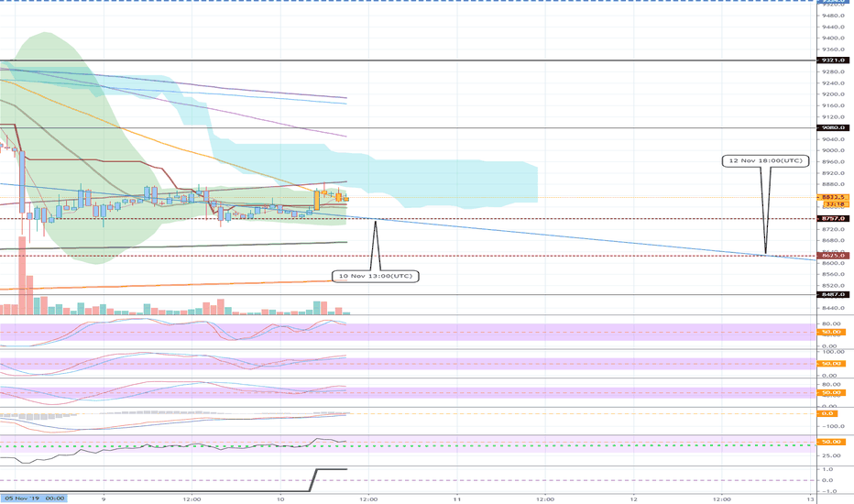Click the '10' day label on time axis
Screen dimensions: 854x504
point(280,499)
